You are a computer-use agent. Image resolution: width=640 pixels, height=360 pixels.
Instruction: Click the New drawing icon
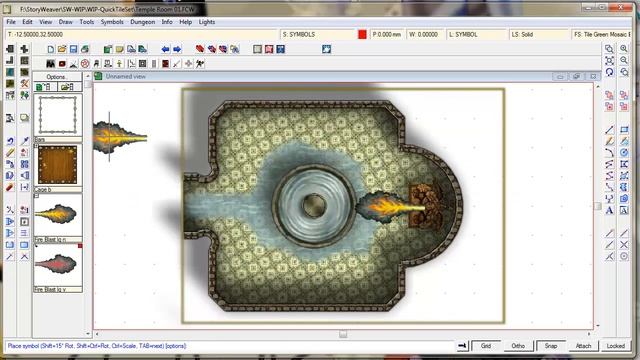(51, 49)
